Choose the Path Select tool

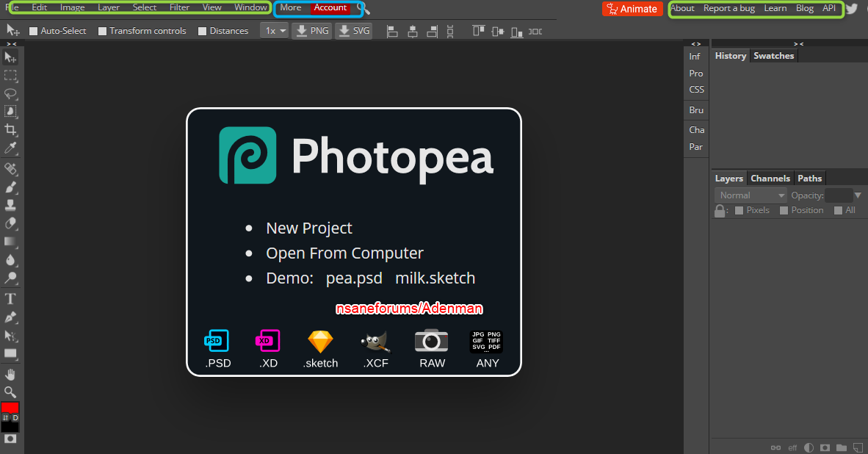pyautogui.click(x=10, y=336)
